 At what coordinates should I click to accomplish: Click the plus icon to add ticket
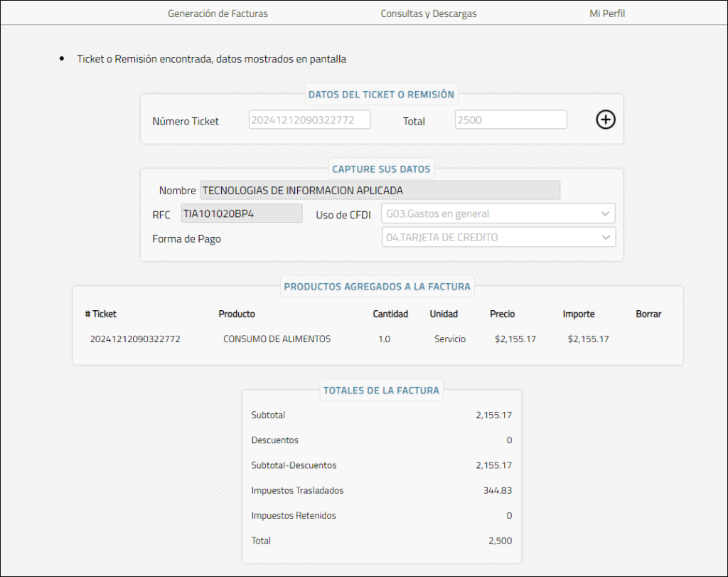[x=606, y=120]
